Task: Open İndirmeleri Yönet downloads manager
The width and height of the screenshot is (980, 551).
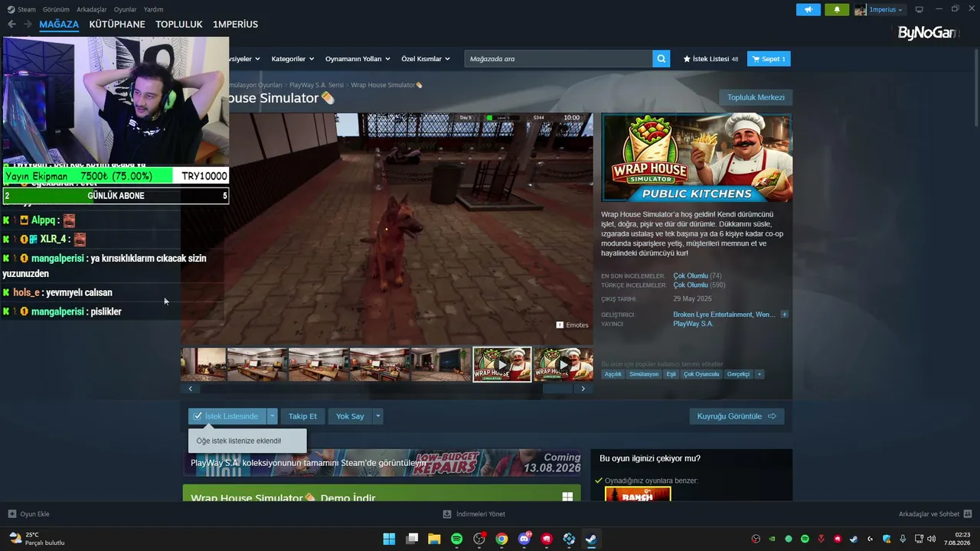Action: pyautogui.click(x=474, y=514)
